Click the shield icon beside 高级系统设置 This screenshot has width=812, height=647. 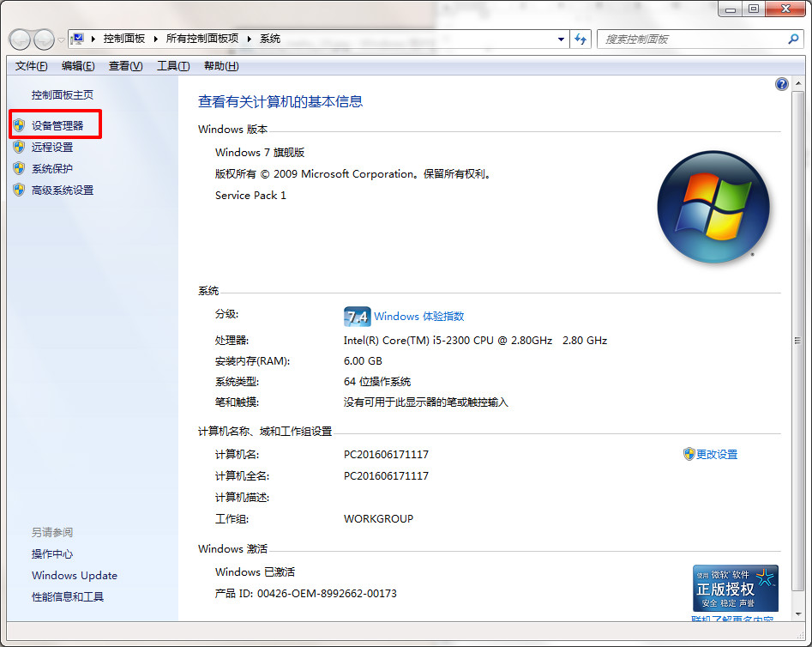click(19, 190)
